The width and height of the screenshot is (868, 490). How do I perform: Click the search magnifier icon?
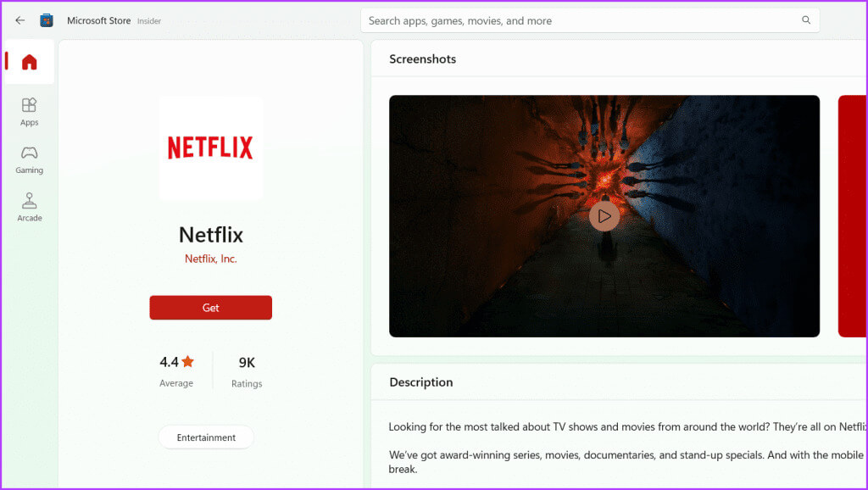806,20
